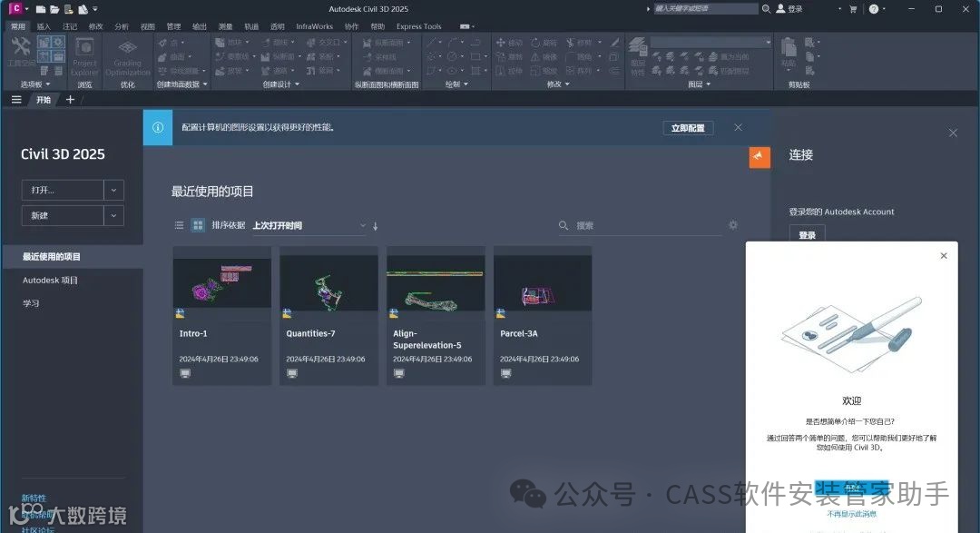Click the 立即配置 button in the banner
This screenshot has height=533, width=980.
[x=688, y=128]
